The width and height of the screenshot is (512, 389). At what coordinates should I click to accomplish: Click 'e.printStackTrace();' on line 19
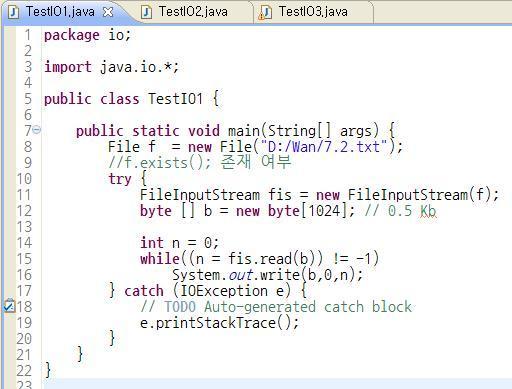pyautogui.click(x=219, y=323)
